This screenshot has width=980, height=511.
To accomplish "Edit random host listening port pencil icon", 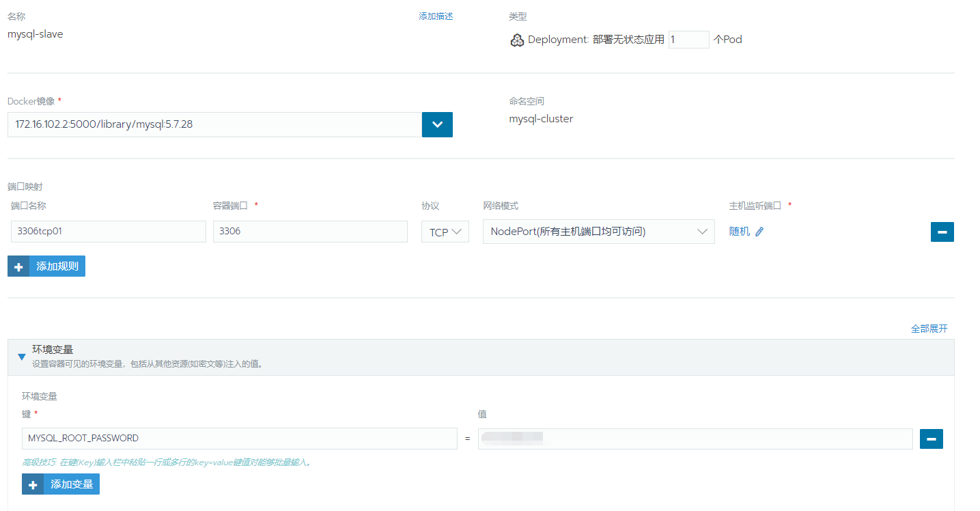I will [759, 232].
